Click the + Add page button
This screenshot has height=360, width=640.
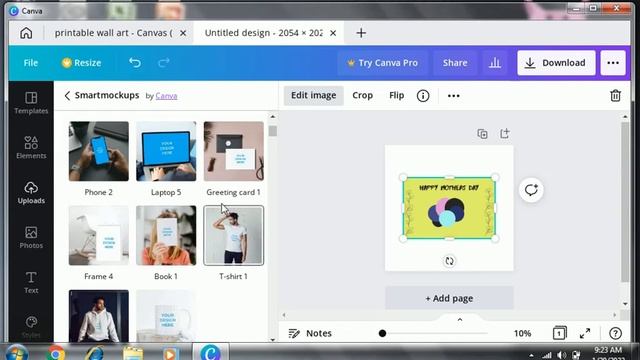449,298
